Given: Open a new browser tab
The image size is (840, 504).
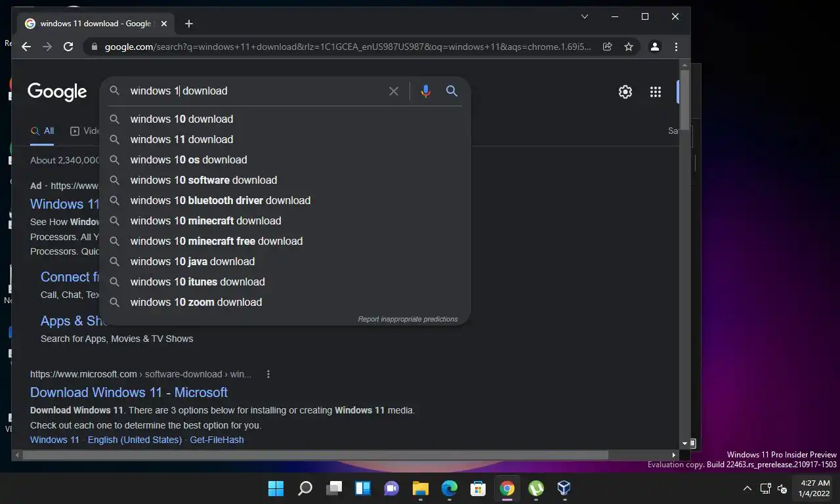Looking at the screenshot, I should [189, 24].
